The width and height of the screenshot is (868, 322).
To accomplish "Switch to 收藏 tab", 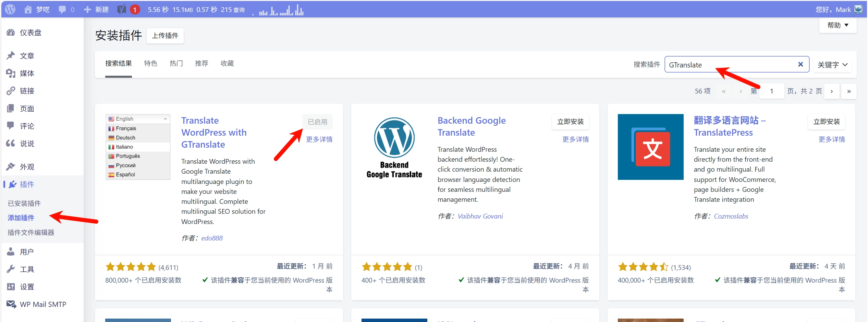I will 227,64.
